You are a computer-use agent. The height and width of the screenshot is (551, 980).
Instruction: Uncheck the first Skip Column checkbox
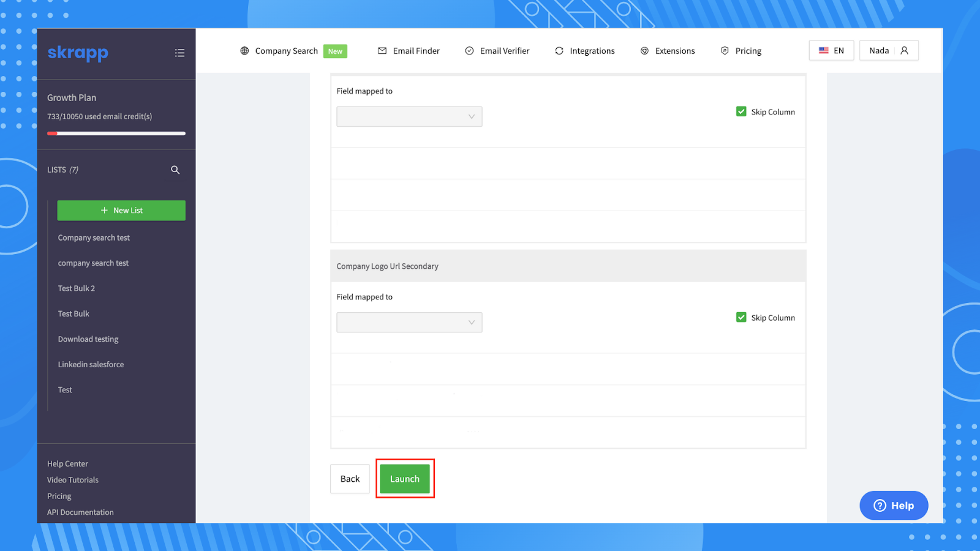741,111
